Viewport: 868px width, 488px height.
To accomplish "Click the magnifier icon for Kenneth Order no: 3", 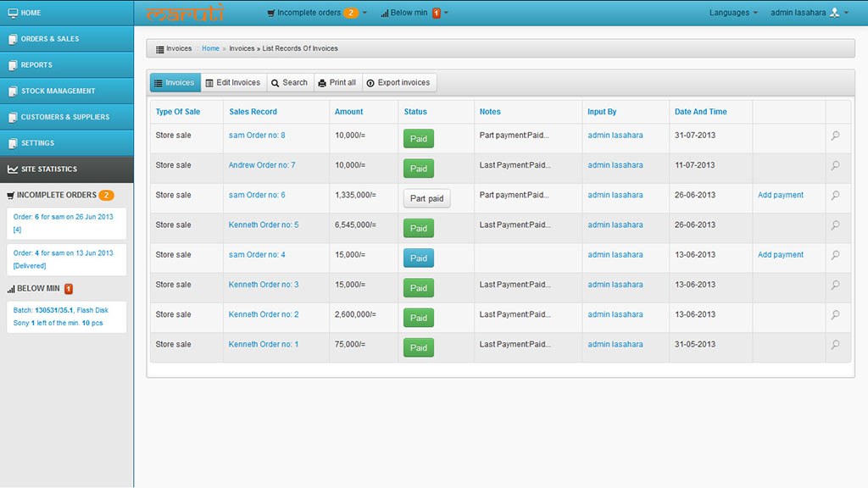I will (x=835, y=285).
